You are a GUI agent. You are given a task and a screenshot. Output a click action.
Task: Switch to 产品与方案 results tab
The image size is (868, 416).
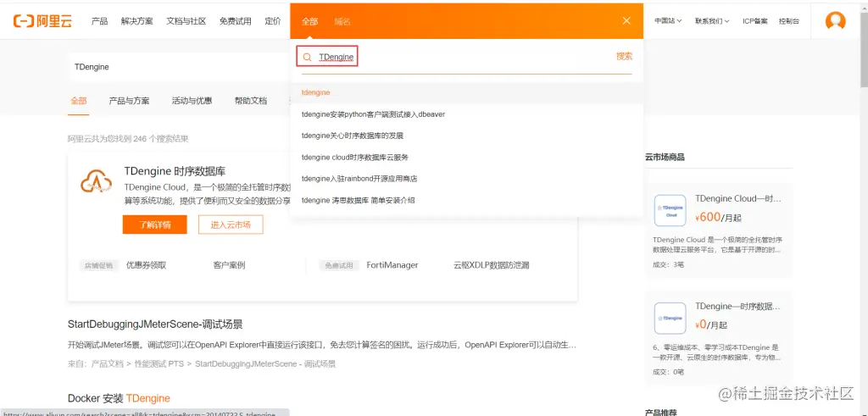tap(129, 101)
